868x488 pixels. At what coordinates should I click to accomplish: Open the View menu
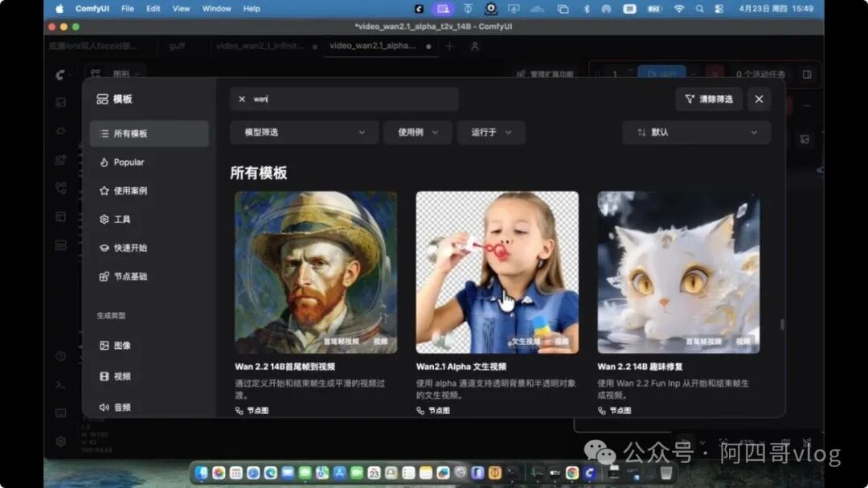pos(181,9)
